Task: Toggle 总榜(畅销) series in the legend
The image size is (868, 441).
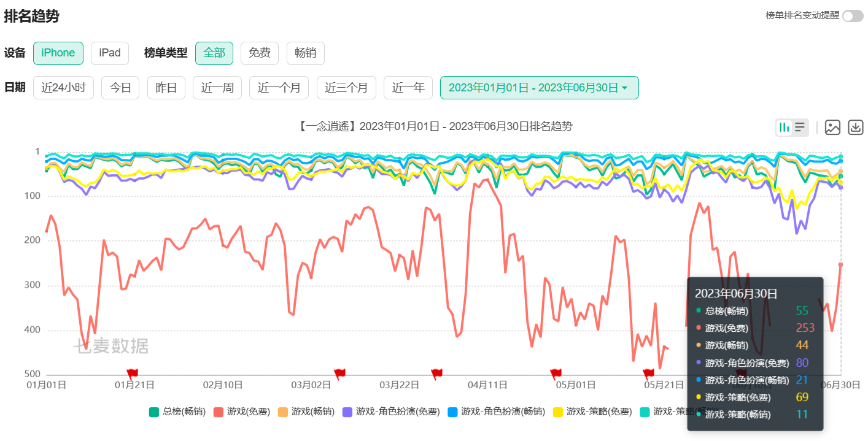Action: [177, 412]
